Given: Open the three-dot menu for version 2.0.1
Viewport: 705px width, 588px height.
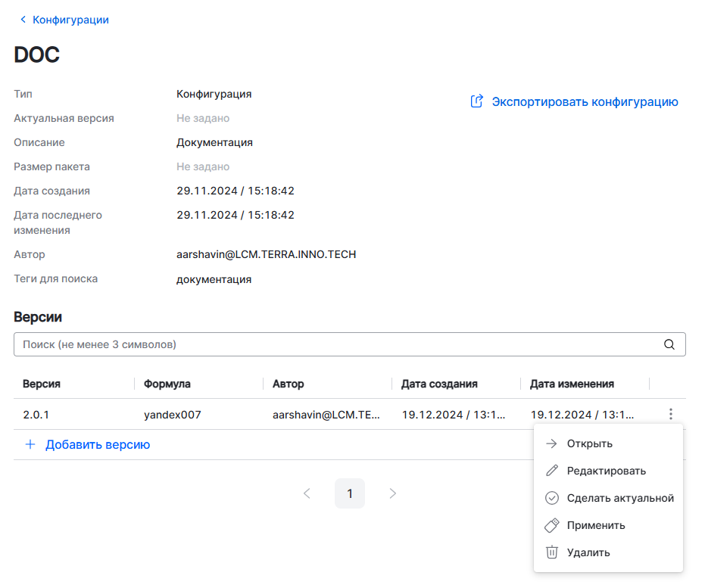Looking at the screenshot, I should pos(670,414).
